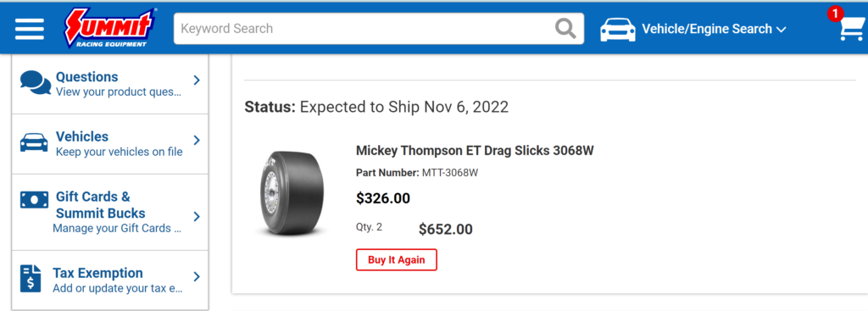
Task: Expand the Gift Cards & Summit Bucks chevron
Action: pyautogui.click(x=197, y=216)
